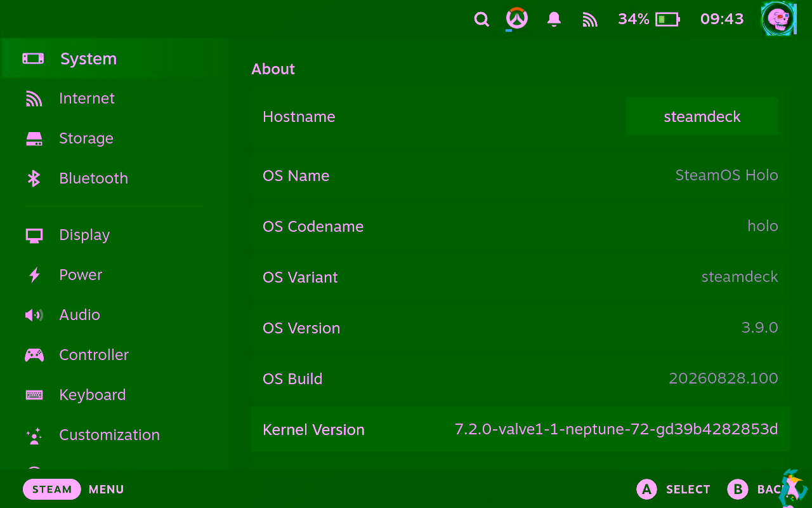This screenshot has height=508, width=812.
Task: Click the STEAM menu button
Action: [52, 490]
